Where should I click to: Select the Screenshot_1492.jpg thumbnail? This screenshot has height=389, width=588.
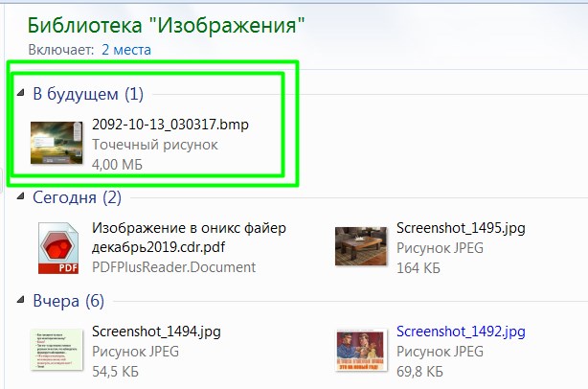(x=361, y=350)
